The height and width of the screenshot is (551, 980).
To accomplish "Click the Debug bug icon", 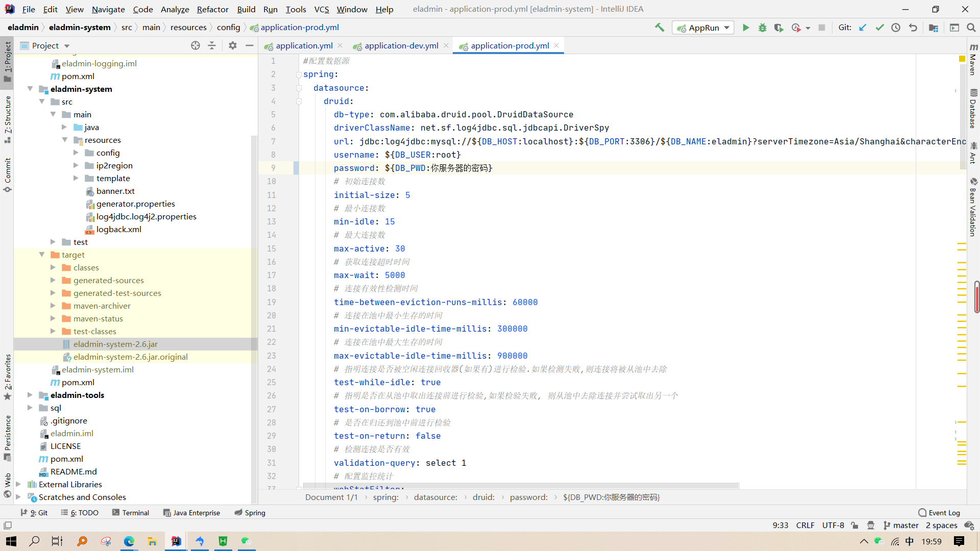I will pyautogui.click(x=762, y=28).
